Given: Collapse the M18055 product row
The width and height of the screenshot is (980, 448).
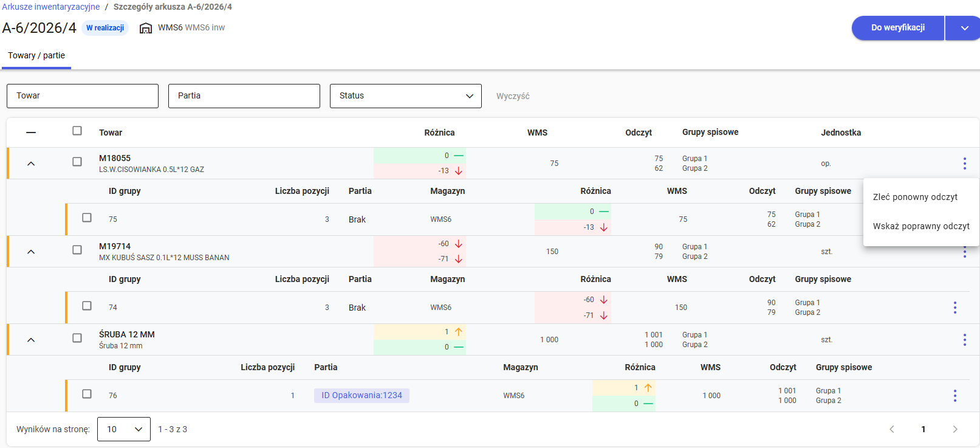Looking at the screenshot, I should tap(31, 164).
